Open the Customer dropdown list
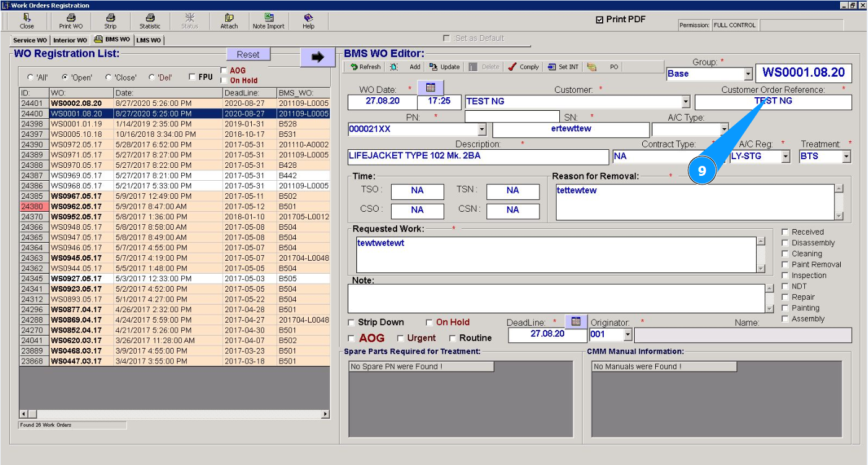 click(685, 102)
